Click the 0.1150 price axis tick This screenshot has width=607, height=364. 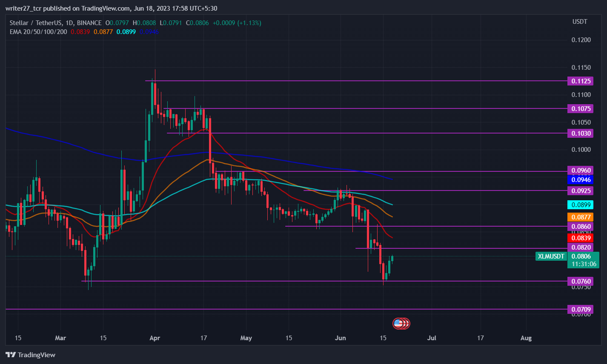click(581, 67)
